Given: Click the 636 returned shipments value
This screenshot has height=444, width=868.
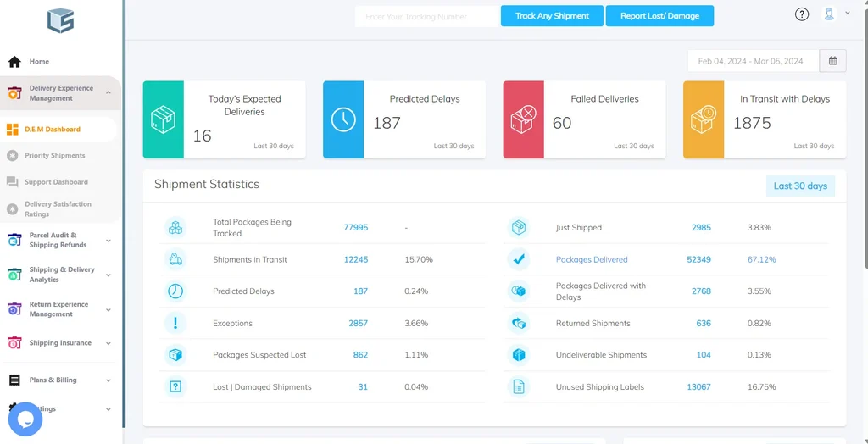Looking at the screenshot, I should point(704,324).
